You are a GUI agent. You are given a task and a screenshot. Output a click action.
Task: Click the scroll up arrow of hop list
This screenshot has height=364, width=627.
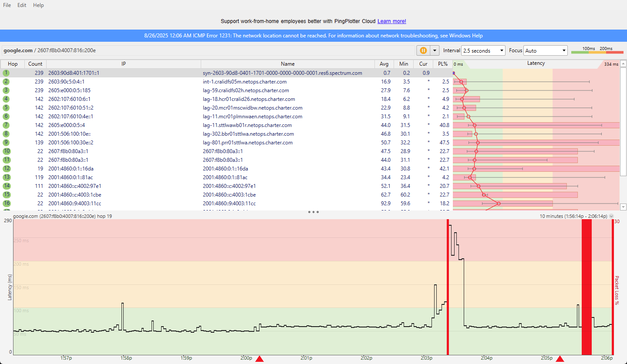[x=623, y=63]
